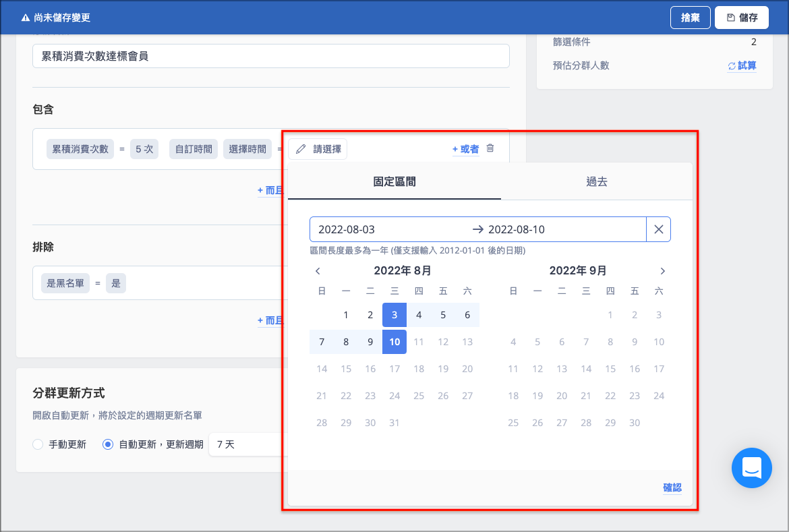Click the 捨棄 discard button
This screenshot has width=789, height=532.
(691, 18)
